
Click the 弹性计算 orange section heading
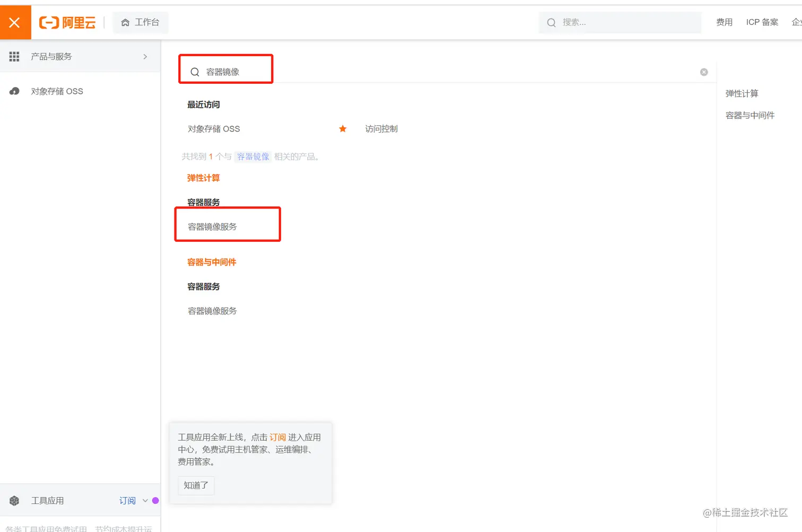[x=203, y=178]
